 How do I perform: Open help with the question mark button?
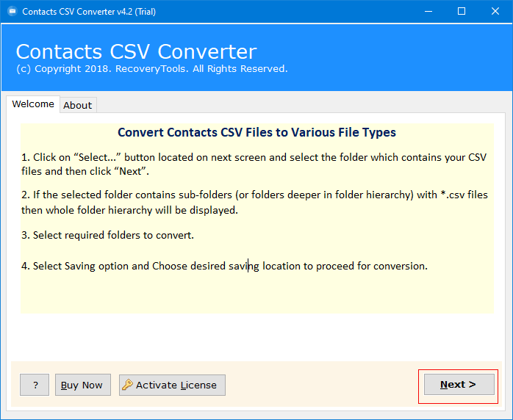[x=35, y=385]
